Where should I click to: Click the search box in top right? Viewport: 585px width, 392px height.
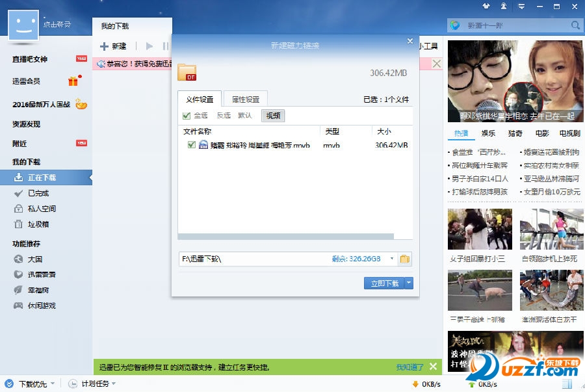click(x=515, y=25)
